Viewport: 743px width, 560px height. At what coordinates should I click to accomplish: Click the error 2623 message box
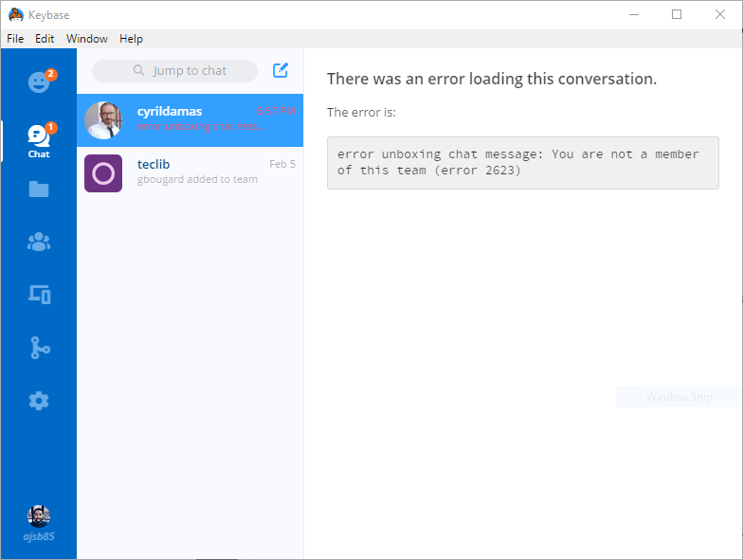(x=523, y=163)
